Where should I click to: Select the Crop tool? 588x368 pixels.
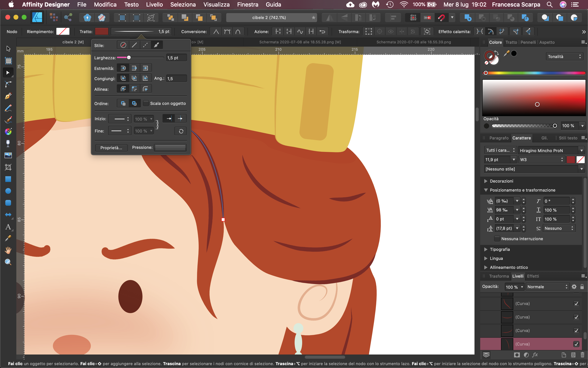[x=8, y=167]
